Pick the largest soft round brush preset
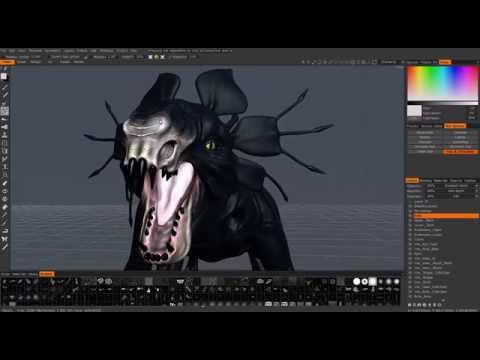Viewport: 480px width, 360px height. click(396, 282)
